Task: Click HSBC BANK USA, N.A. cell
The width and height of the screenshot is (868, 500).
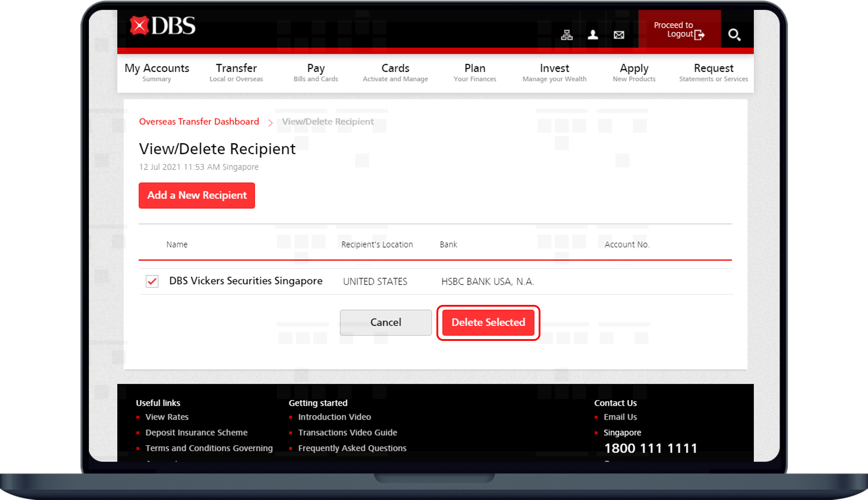Action: pos(488,282)
